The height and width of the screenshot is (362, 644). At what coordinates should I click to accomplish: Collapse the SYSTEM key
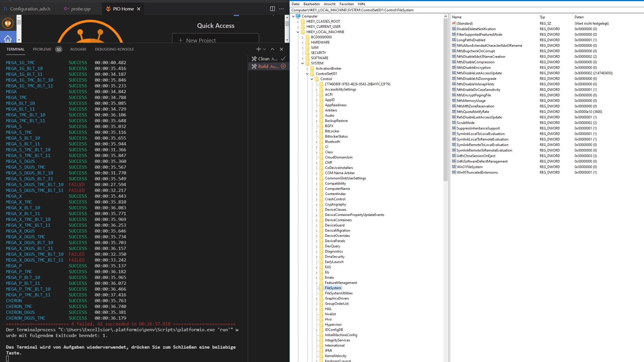point(302,63)
